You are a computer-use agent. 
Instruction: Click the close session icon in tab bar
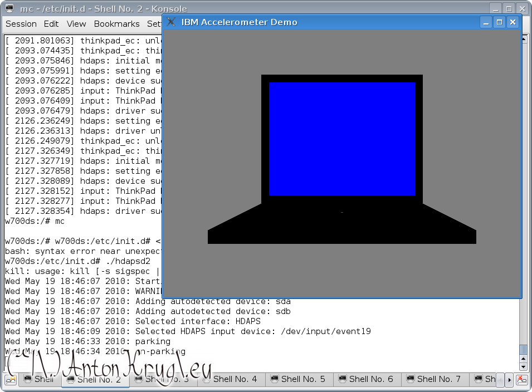[x=521, y=380]
